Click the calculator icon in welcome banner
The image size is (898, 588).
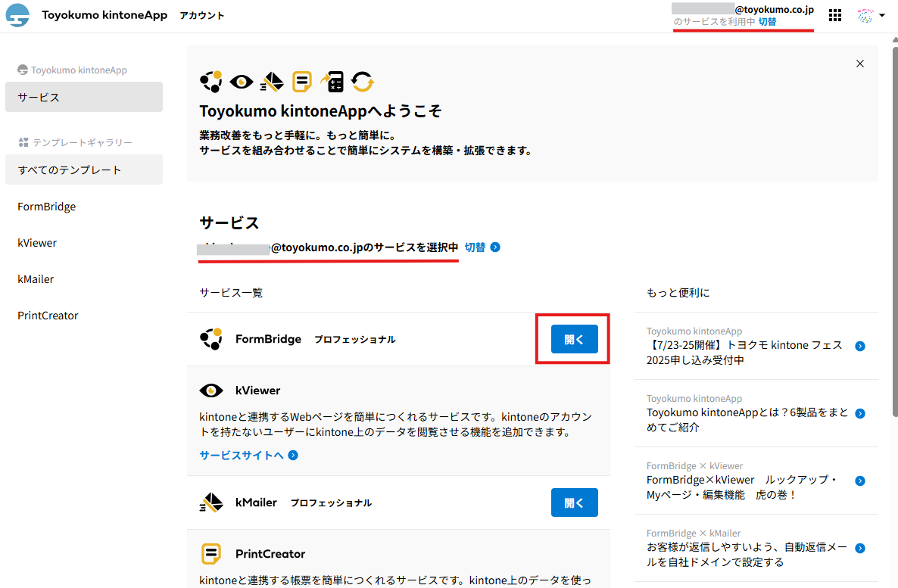point(332,82)
